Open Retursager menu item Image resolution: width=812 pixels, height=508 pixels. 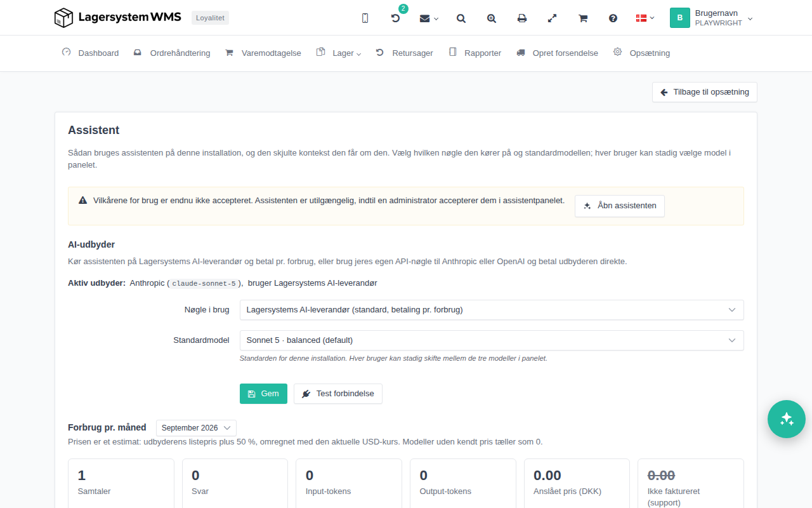(x=405, y=53)
